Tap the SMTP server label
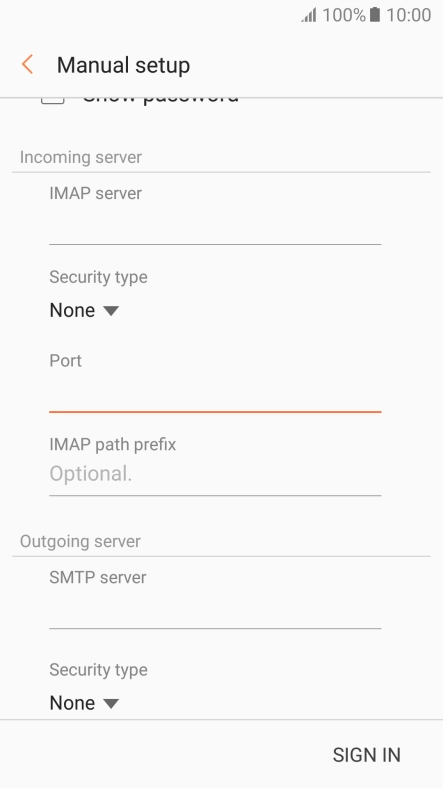The height and width of the screenshot is (788, 443). pos(98,577)
